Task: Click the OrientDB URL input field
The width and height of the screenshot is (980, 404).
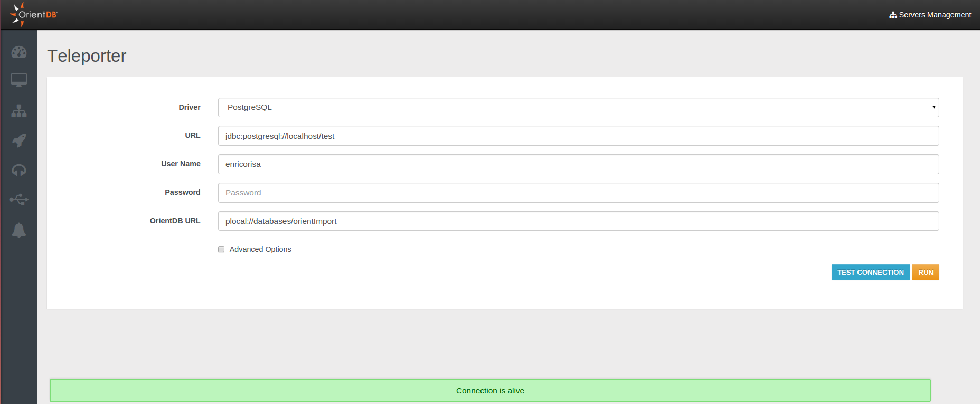Action: point(578,221)
